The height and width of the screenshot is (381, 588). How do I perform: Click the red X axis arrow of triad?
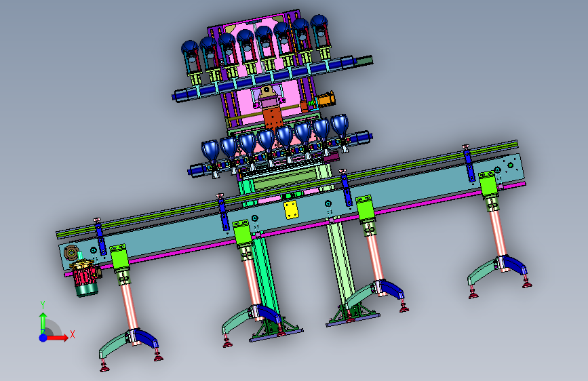tap(57, 338)
